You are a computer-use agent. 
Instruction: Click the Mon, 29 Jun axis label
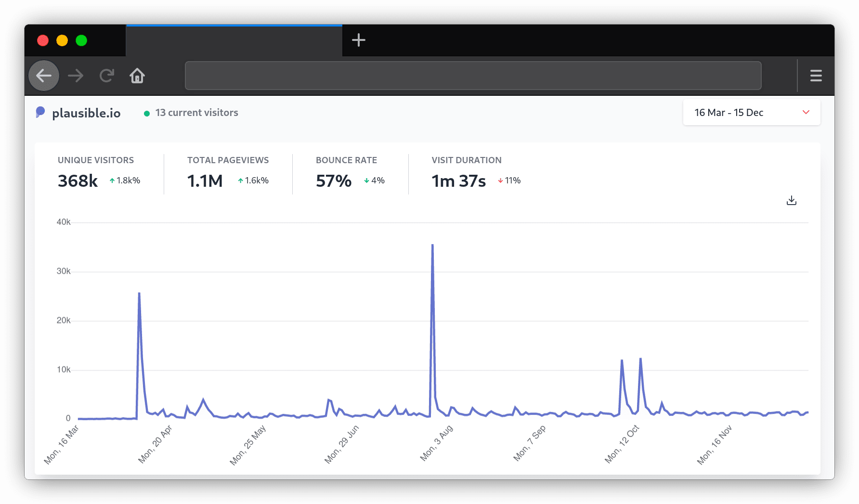[x=342, y=444]
